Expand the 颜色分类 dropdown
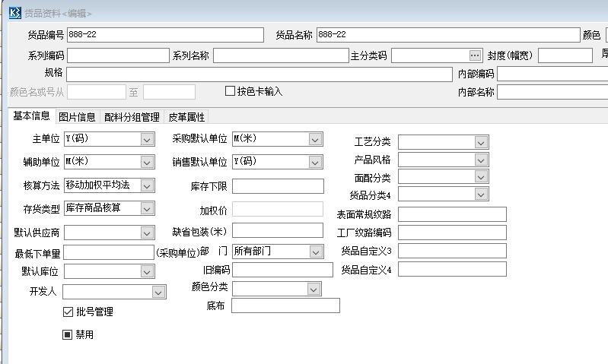Viewport: 608px width, 364px height. [314, 289]
